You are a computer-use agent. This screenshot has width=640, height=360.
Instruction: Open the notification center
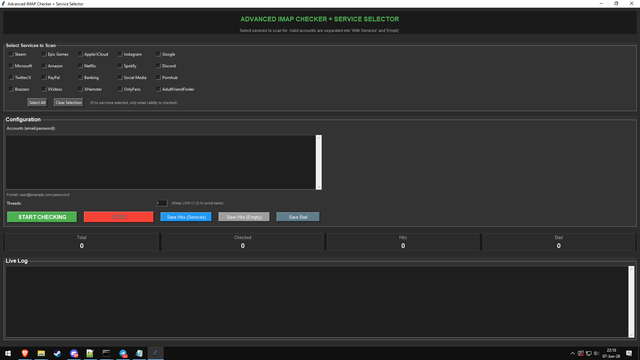point(629,353)
